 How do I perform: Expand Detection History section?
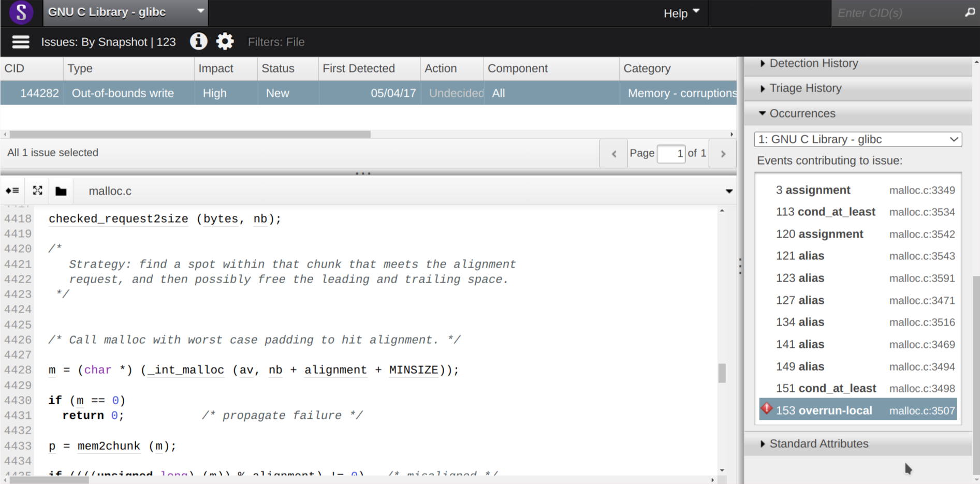(x=858, y=64)
